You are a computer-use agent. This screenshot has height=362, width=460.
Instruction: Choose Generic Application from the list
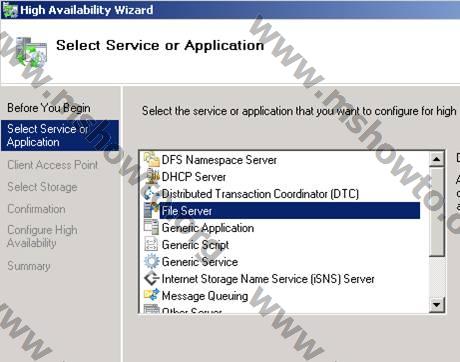point(208,228)
